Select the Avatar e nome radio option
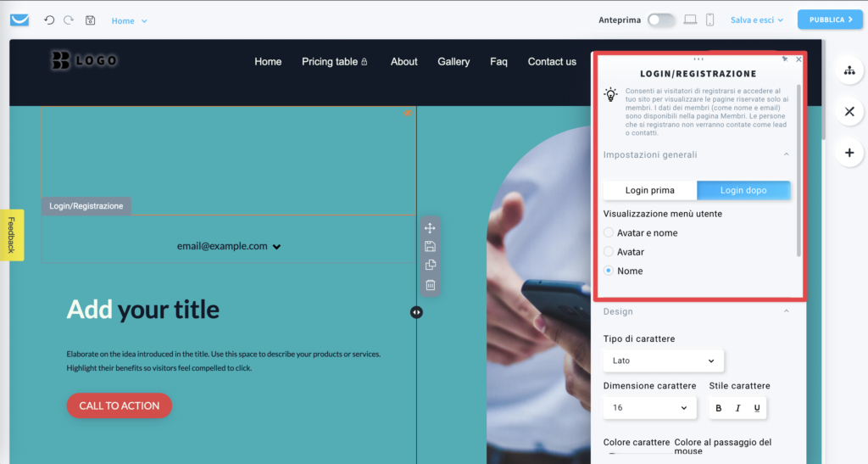The width and height of the screenshot is (868, 464). tap(609, 232)
